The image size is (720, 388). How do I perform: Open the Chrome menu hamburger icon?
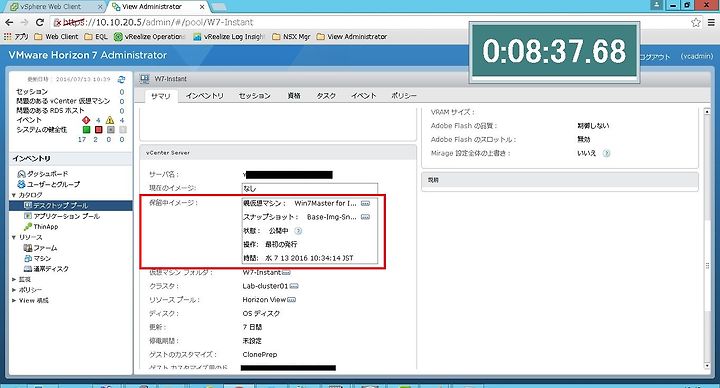pyautogui.click(x=711, y=22)
